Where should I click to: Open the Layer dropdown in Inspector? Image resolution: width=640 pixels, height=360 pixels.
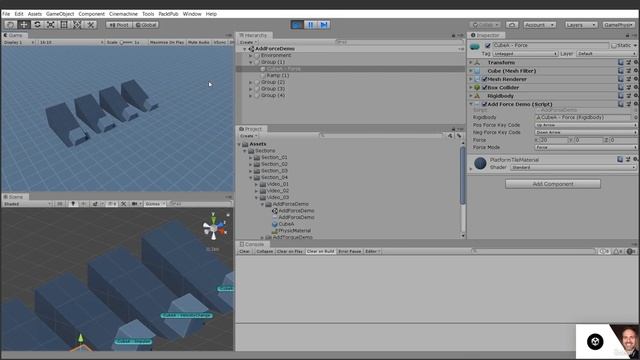point(607,54)
